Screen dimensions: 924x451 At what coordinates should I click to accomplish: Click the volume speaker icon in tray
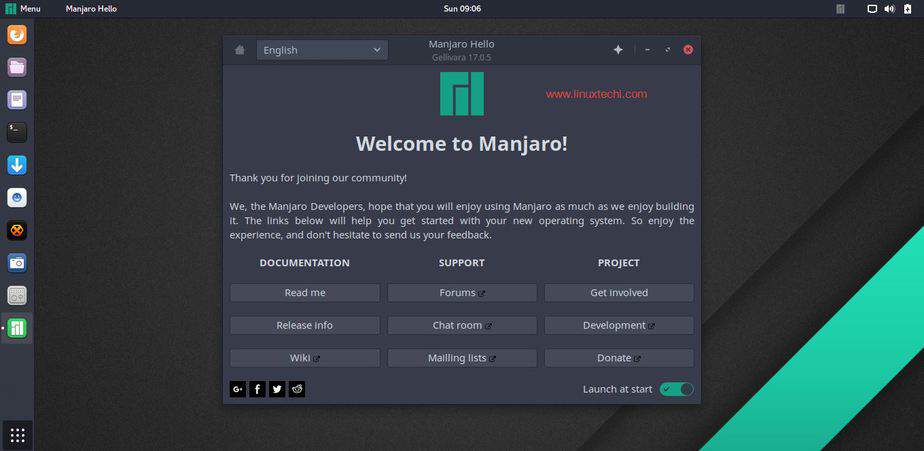tap(890, 9)
